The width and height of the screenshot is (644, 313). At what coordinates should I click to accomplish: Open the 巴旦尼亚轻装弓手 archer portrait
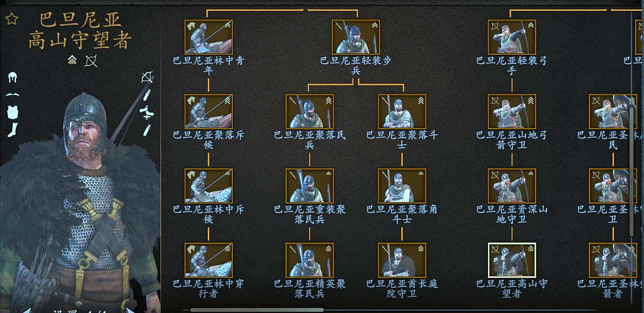tap(512, 37)
